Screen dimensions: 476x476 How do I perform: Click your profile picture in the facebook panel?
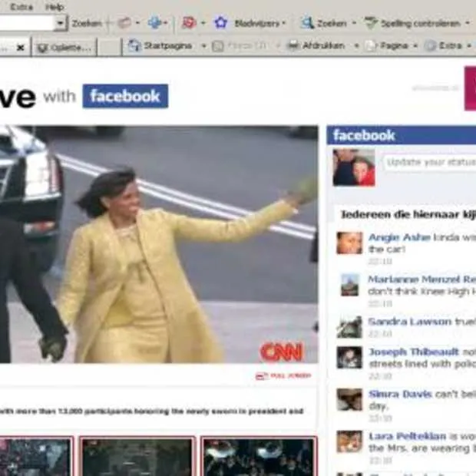[x=354, y=167]
